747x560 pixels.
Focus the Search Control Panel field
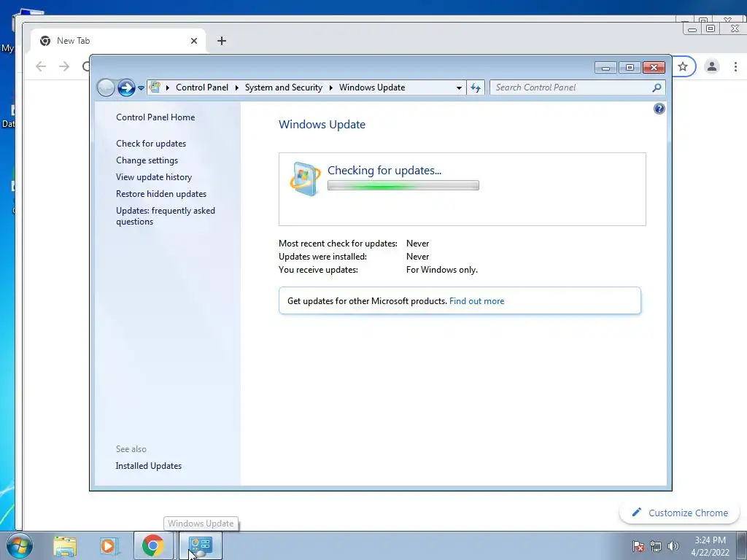[x=570, y=87]
